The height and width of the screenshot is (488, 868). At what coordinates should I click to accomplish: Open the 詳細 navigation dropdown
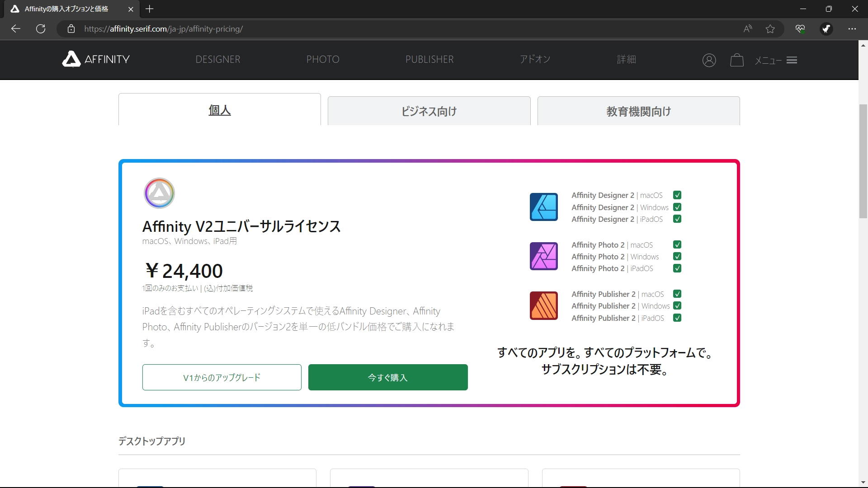coord(626,59)
